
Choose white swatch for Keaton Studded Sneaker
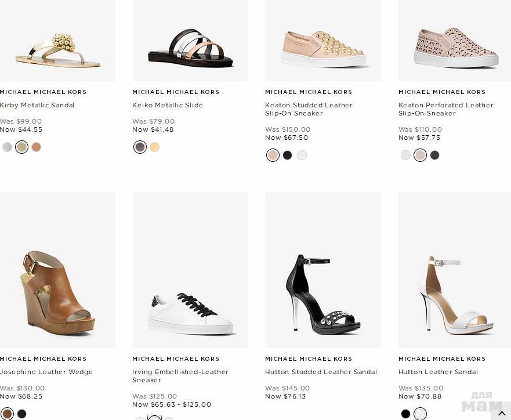coord(302,155)
